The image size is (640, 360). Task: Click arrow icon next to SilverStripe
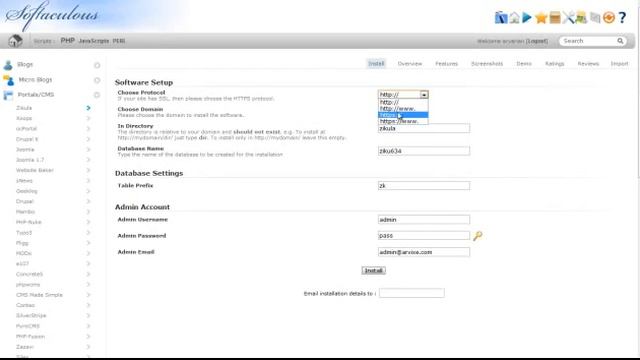coord(88,316)
